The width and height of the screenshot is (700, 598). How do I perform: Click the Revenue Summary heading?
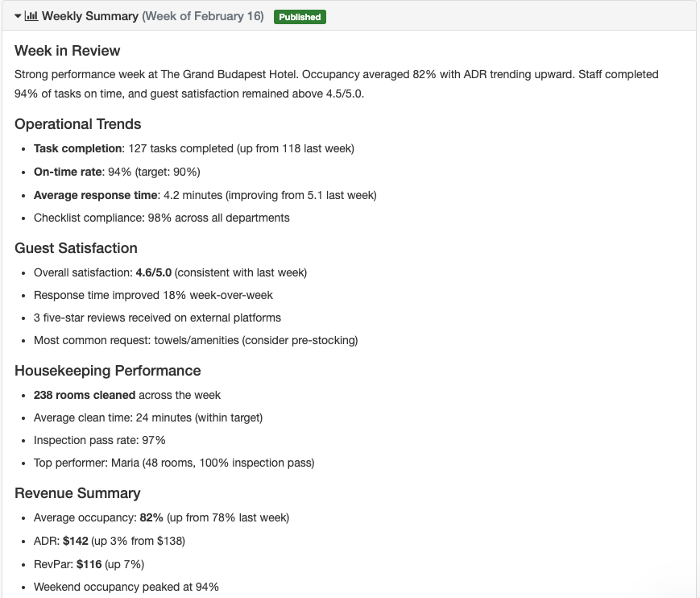coord(77,493)
